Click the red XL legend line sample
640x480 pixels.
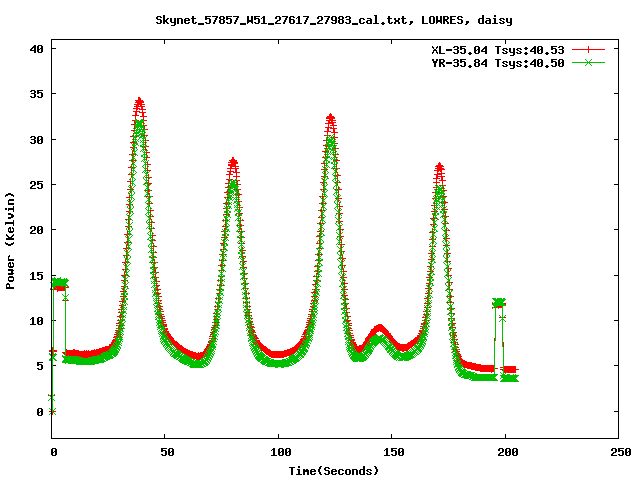[588, 50]
